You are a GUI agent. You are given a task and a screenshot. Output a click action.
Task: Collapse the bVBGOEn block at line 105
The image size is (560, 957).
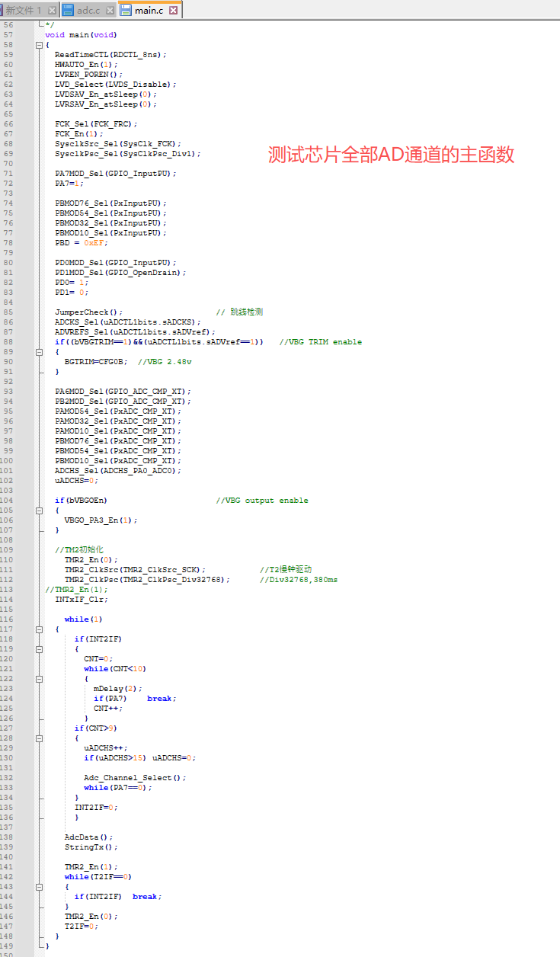pyautogui.click(x=39, y=511)
